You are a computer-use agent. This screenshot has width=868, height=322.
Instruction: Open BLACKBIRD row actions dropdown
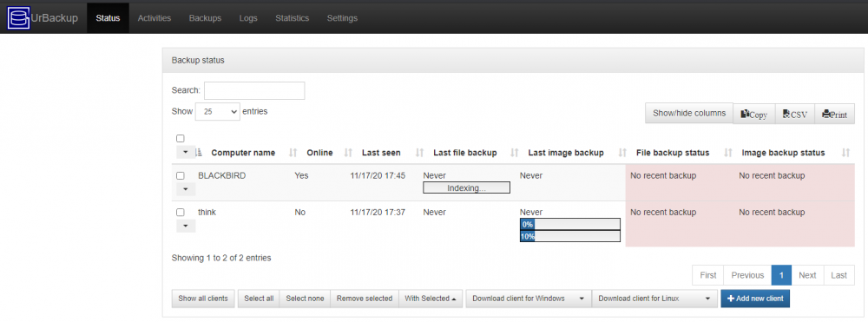point(186,189)
